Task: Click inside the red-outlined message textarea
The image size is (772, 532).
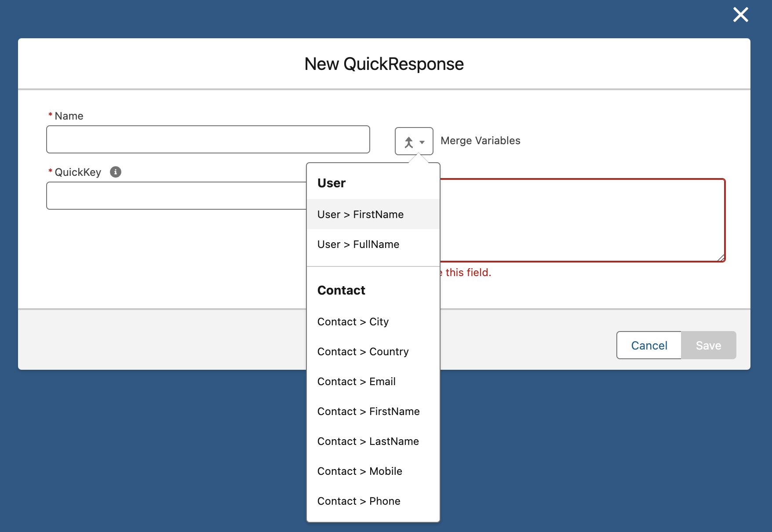Action: pos(582,220)
